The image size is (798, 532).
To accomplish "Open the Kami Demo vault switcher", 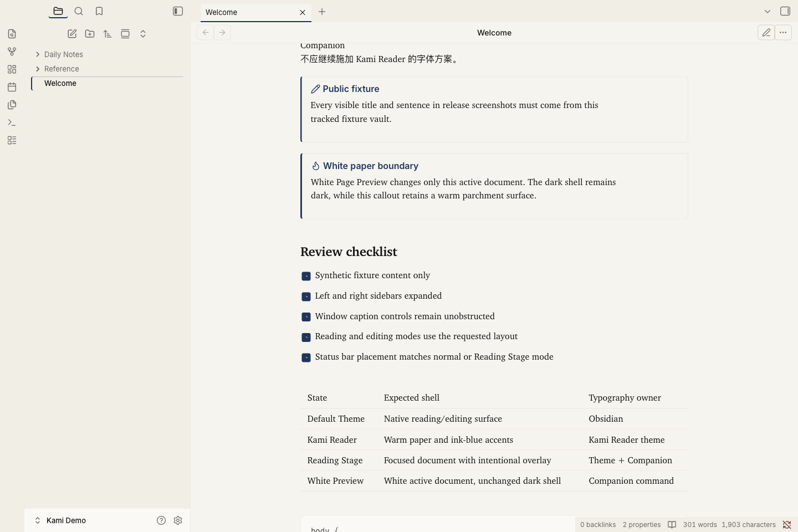I will click(x=60, y=520).
